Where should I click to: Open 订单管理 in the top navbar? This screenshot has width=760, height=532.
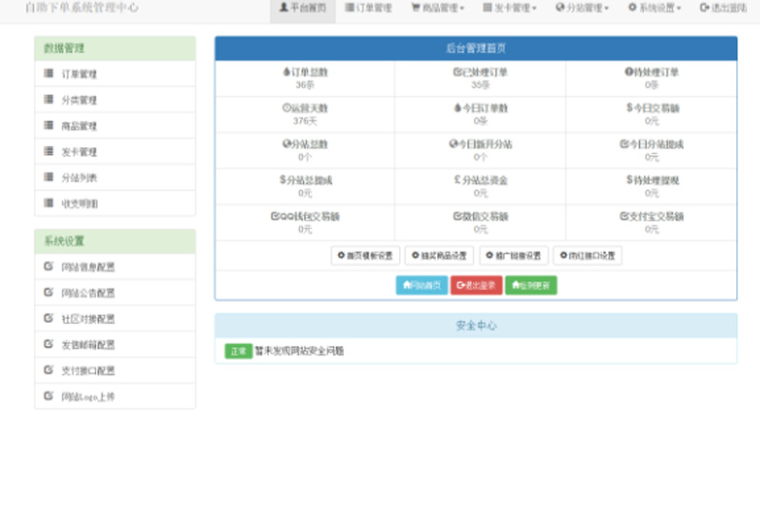click(368, 8)
